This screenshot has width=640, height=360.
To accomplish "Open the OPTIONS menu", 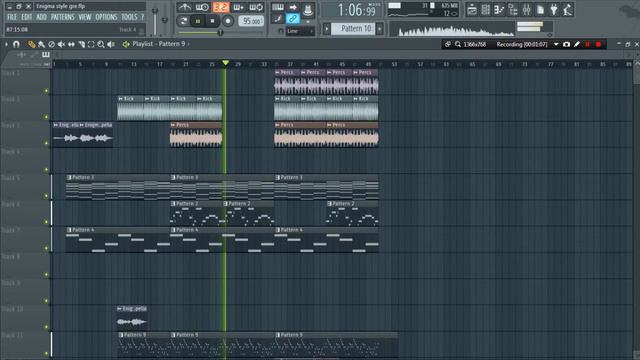I will click(x=106, y=17).
